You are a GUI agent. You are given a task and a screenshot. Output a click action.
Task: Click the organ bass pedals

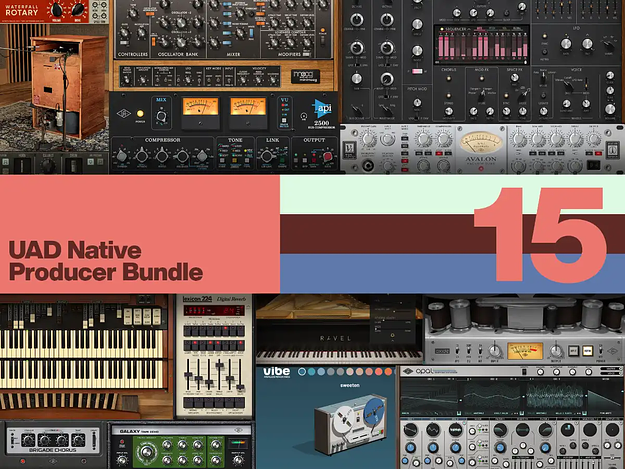pyautogui.click(x=60, y=401)
